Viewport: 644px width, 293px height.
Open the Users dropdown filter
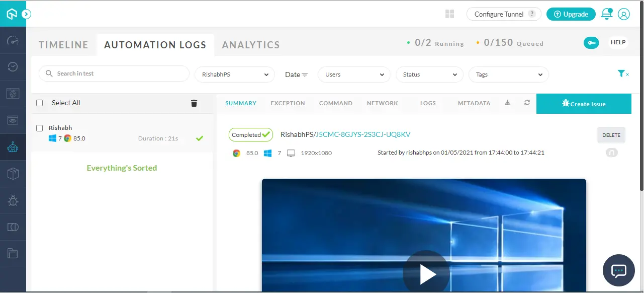pyautogui.click(x=353, y=74)
